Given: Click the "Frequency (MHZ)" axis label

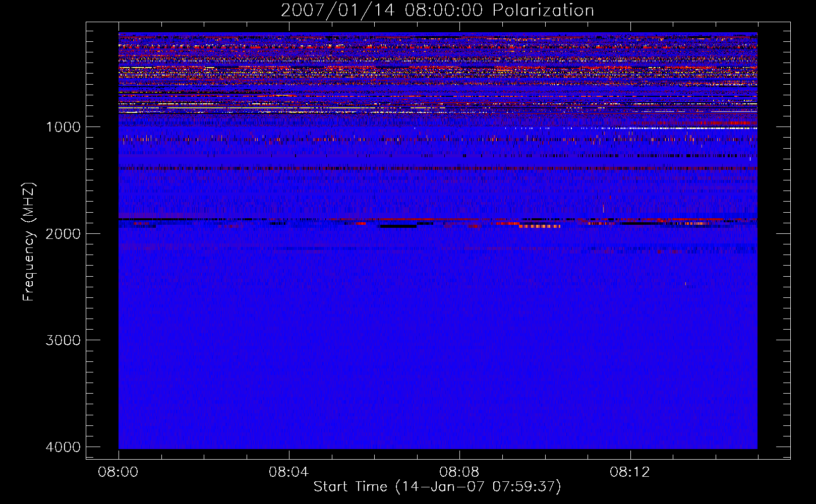Looking at the screenshot, I should [28, 242].
